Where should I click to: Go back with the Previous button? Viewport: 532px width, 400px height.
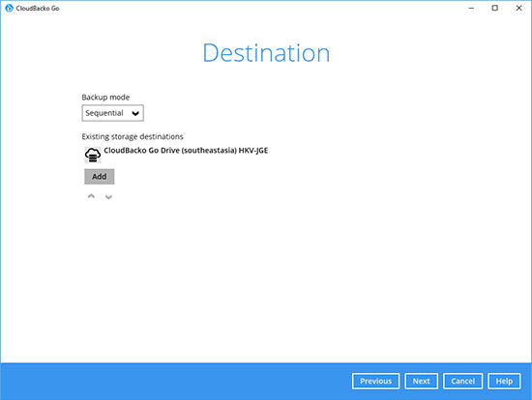pyautogui.click(x=376, y=381)
